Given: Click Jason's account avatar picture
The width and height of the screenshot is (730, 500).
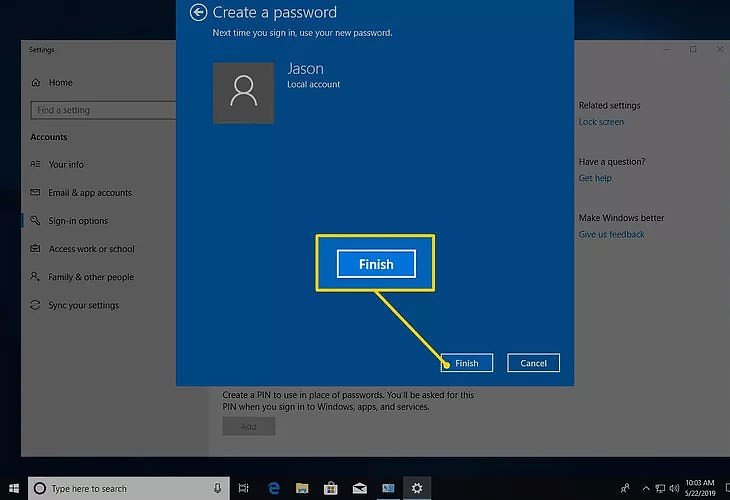Looking at the screenshot, I should click(242, 94).
